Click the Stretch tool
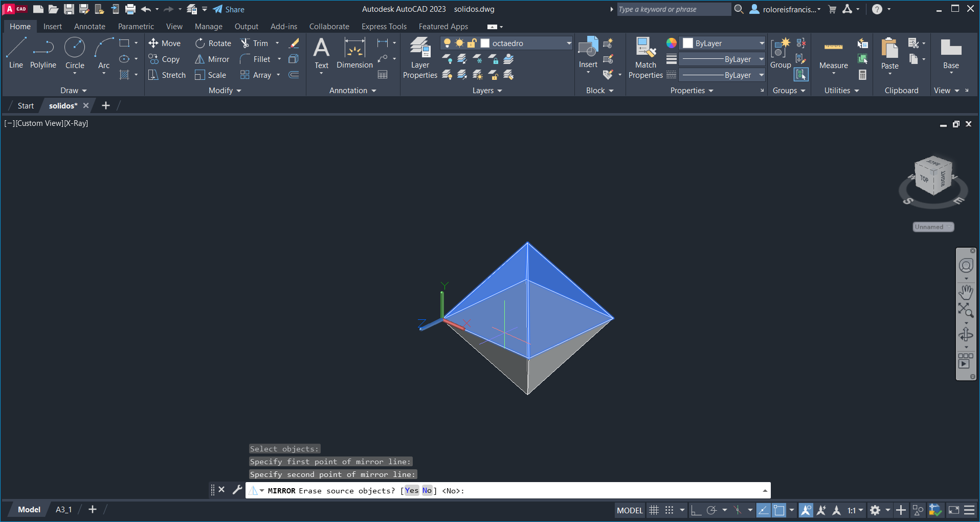The width and height of the screenshot is (980, 522). tap(167, 75)
